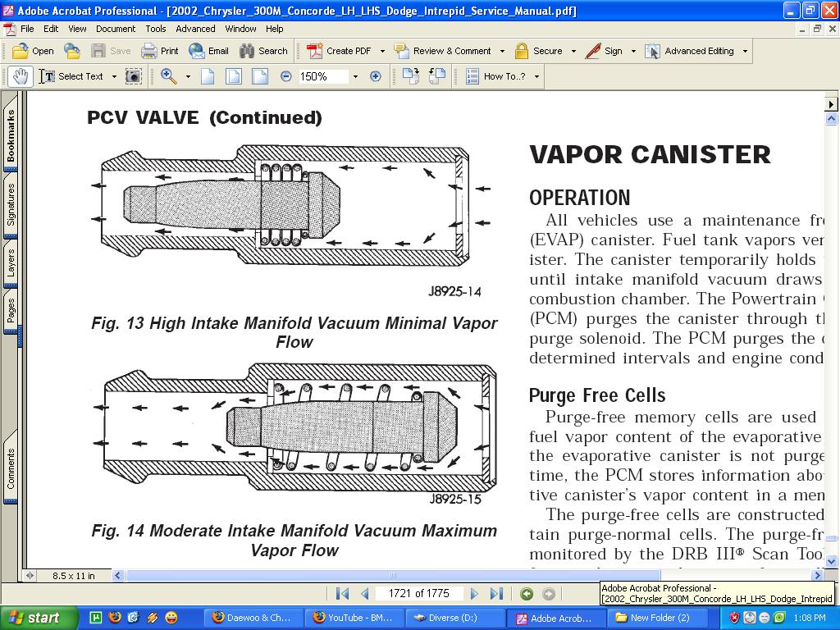Toggle the Bookmarks side panel
This screenshot has width=840, height=630.
click(11, 136)
